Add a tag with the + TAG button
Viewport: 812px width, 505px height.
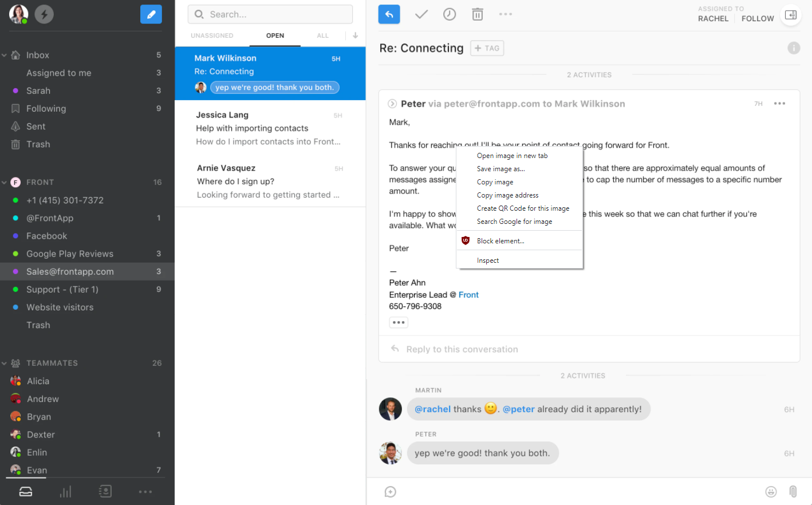click(x=487, y=48)
